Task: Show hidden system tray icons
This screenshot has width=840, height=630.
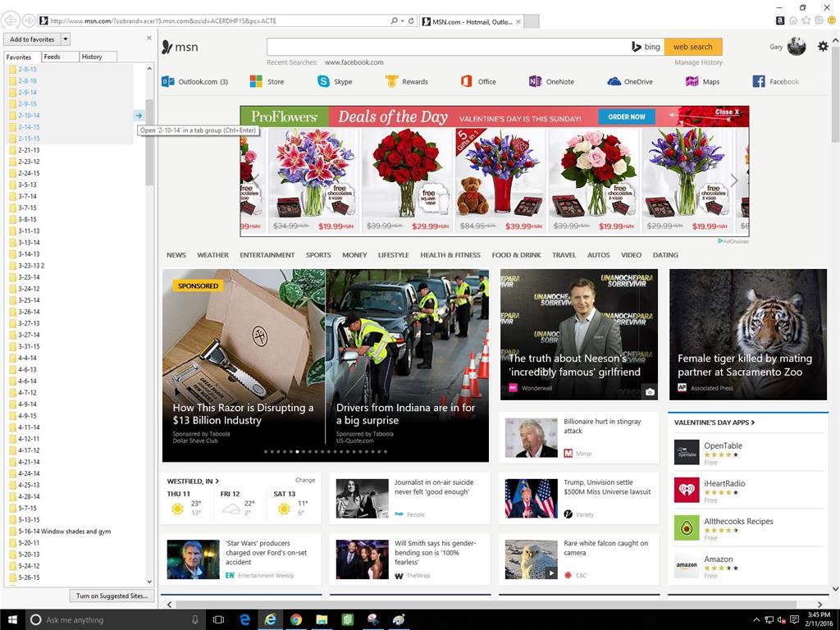Action: tap(756, 620)
